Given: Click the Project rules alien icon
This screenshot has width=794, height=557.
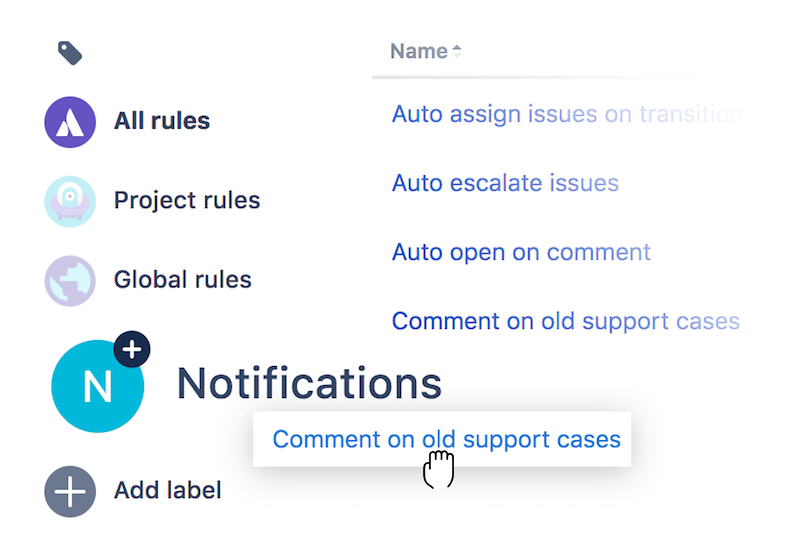Looking at the screenshot, I should click(70, 200).
